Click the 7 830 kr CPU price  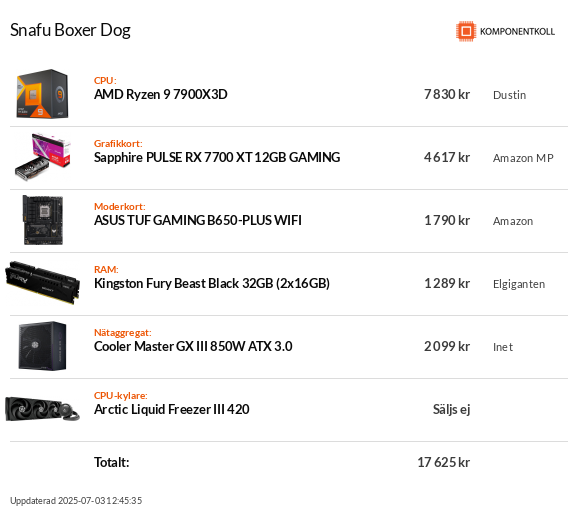[x=447, y=95]
